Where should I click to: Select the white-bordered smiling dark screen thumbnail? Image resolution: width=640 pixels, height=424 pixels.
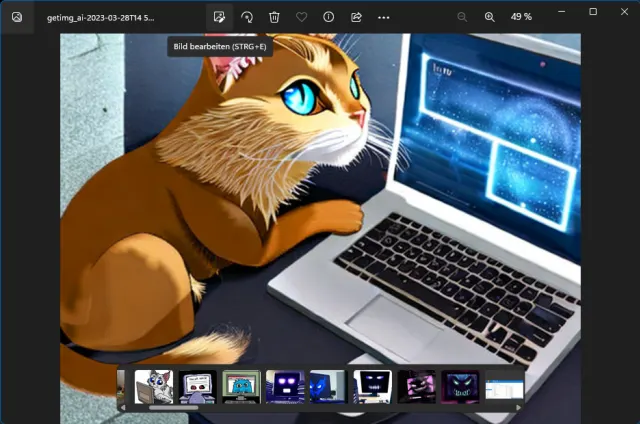pos(373,386)
